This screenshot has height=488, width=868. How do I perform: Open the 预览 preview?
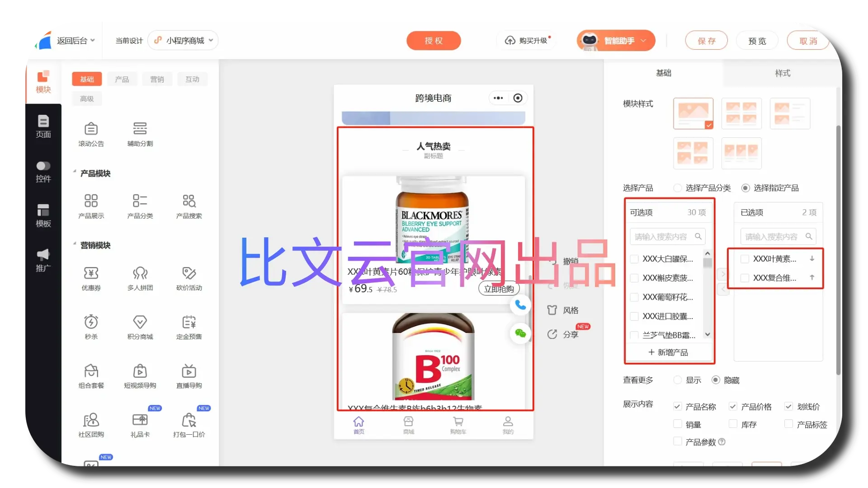757,41
